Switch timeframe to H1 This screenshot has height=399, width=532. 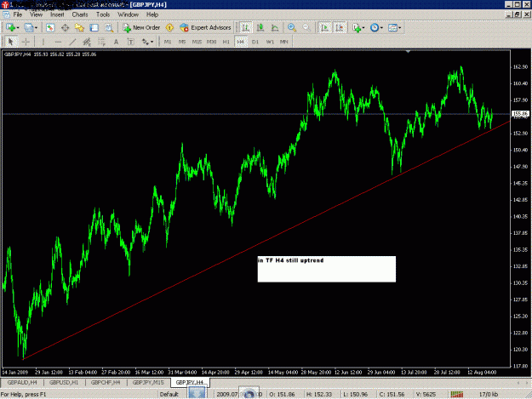226,42
